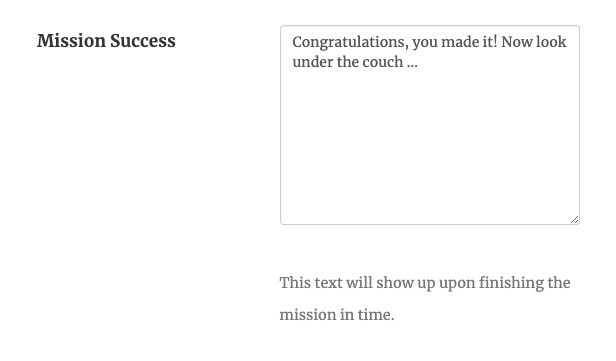The width and height of the screenshot is (616, 361).
Task: Place cursor on the word Congratulations
Action: coord(348,42)
